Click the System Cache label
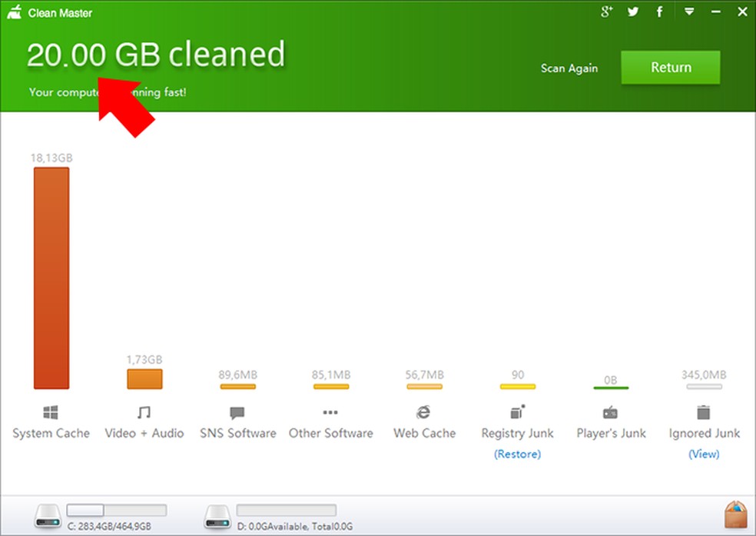The image size is (756, 536). pyautogui.click(x=51, y=433)
